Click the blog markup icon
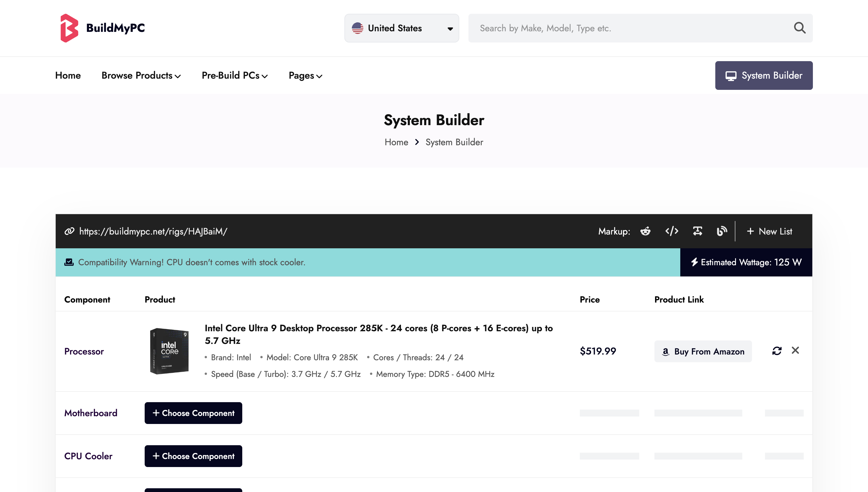The image size is (868, 492). 721,231
